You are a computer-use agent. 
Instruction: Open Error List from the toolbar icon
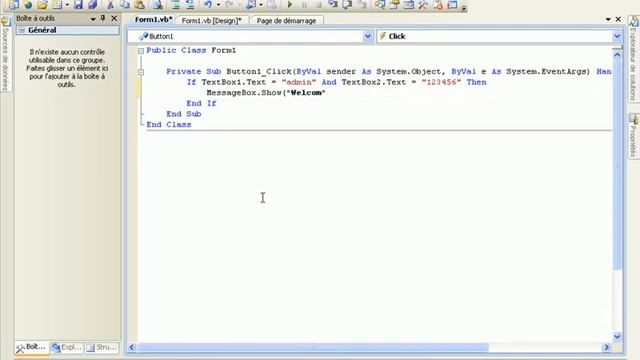pyautogui.click(x=438, y=4)
